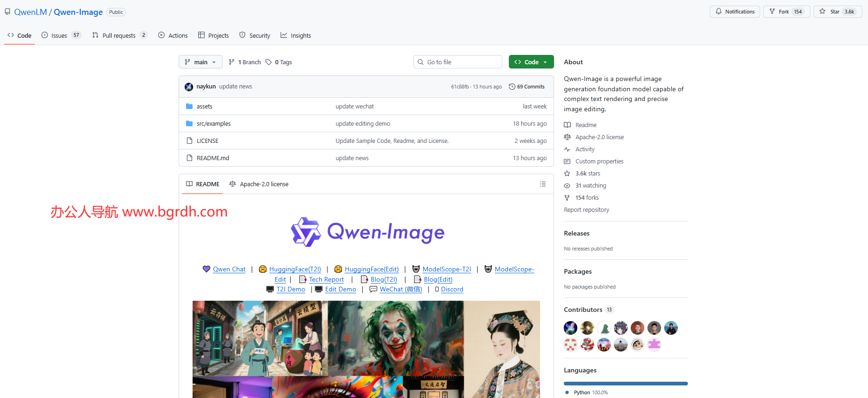Switch to the Issues tab

(x=59, y=36)
